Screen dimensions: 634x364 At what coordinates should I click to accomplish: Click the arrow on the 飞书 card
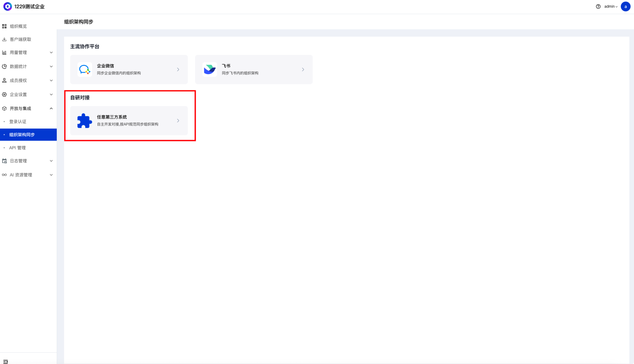point(303,69)
